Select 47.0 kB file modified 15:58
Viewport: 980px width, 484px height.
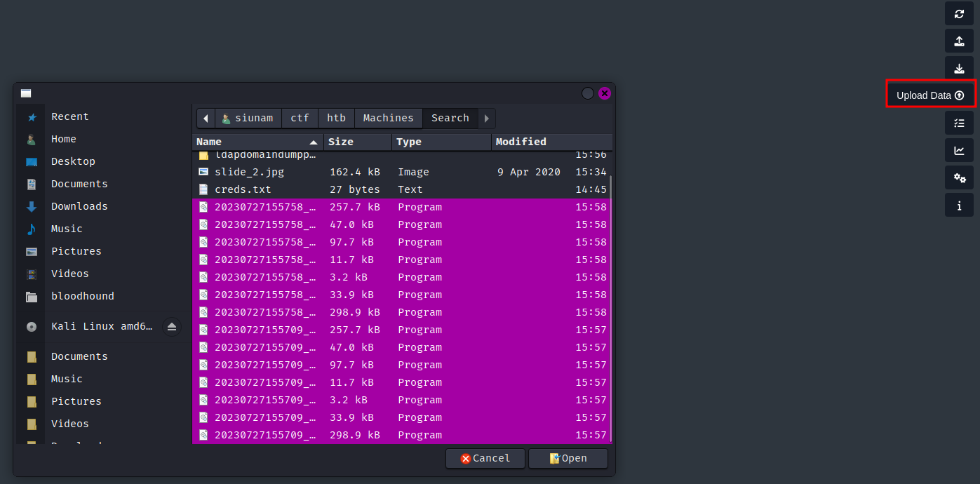(x=401, y=224)
